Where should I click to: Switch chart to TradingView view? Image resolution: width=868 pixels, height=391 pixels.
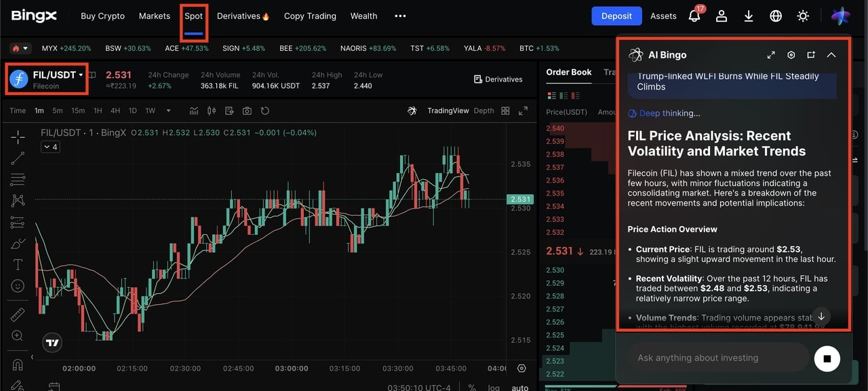(448, 111)
